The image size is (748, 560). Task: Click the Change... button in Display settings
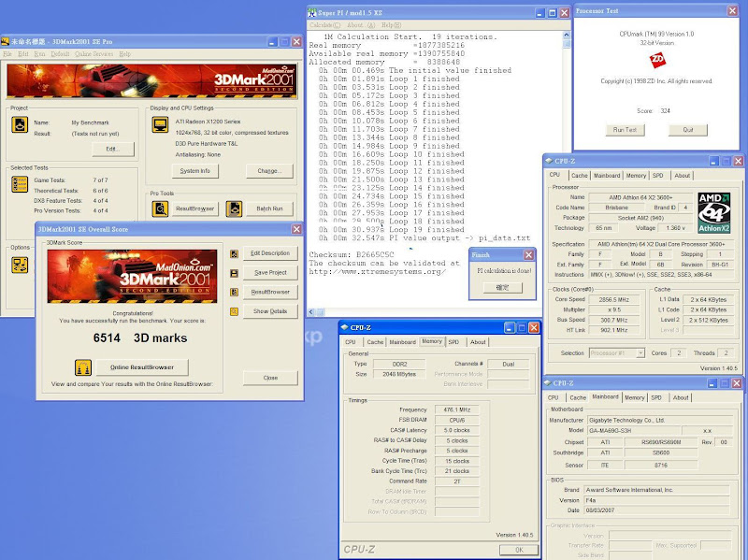[269, 171]
